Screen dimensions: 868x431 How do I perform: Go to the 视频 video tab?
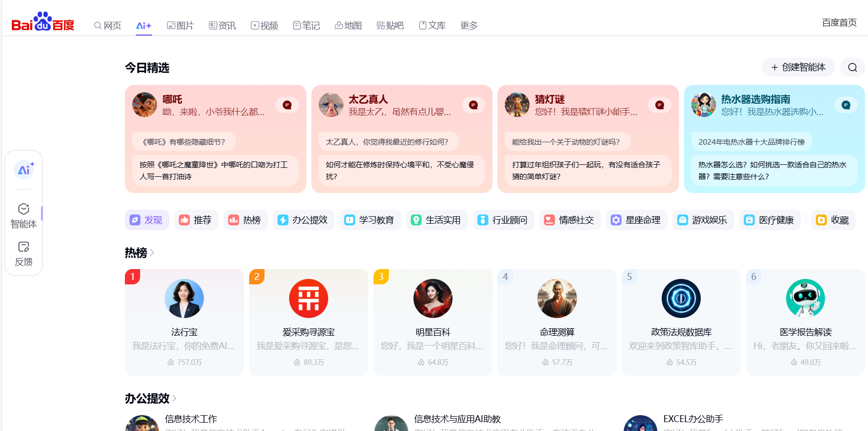tap(264, 26)
